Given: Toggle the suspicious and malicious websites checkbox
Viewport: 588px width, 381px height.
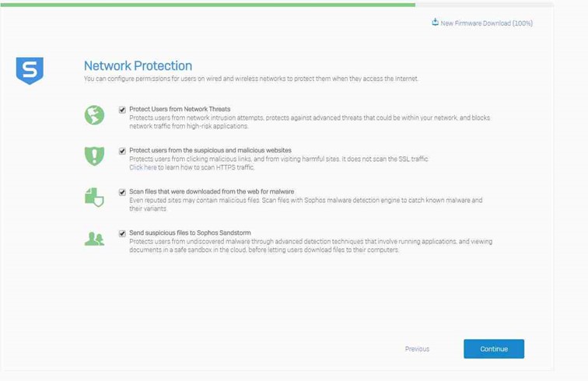Looking at the screenshot, I should [122, 151].
